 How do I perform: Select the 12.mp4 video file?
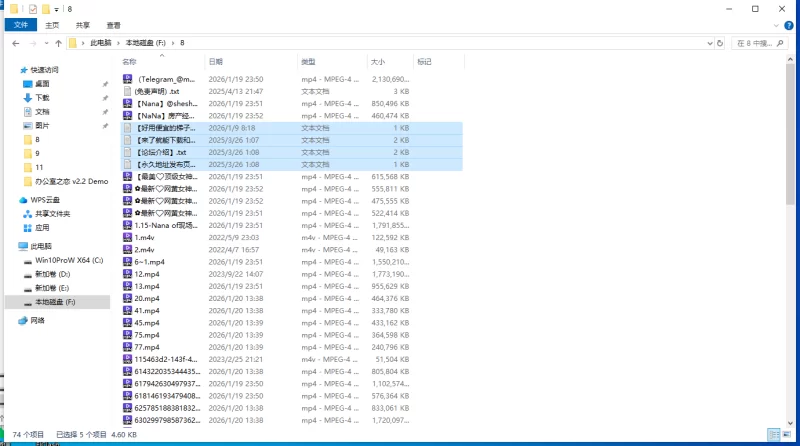[x=147, y=273]
